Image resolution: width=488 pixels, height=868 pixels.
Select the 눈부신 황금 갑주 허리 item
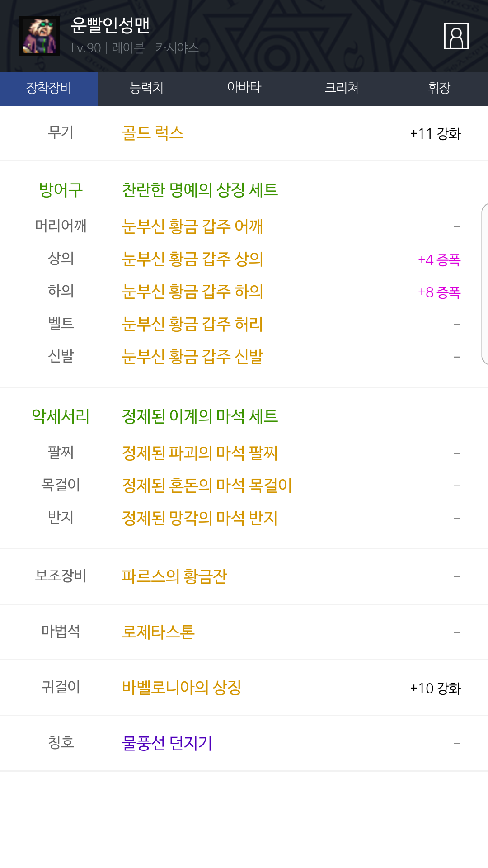click(192, 324)
